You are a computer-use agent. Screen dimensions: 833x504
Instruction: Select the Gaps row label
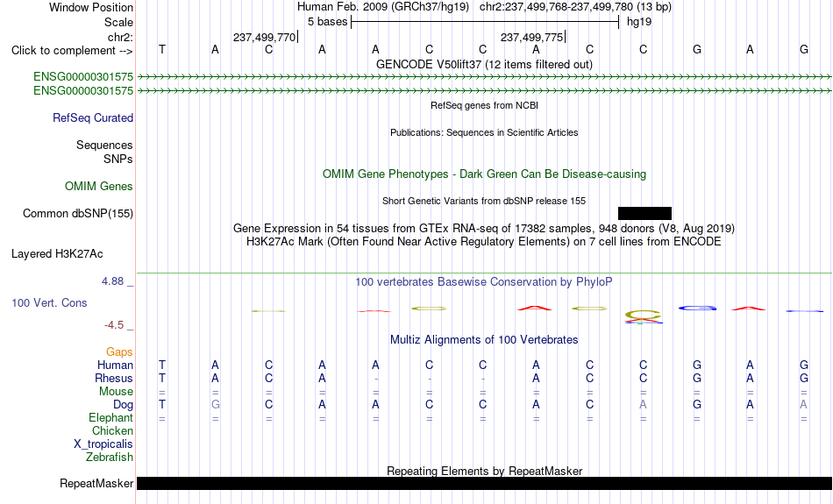(119, 352)
